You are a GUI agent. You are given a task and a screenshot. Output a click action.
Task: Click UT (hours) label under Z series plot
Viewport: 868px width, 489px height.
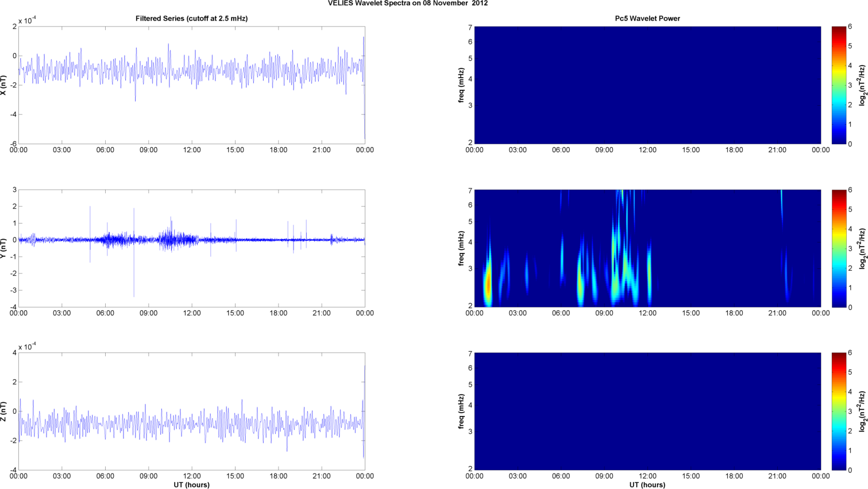click(x=191, y=484)
